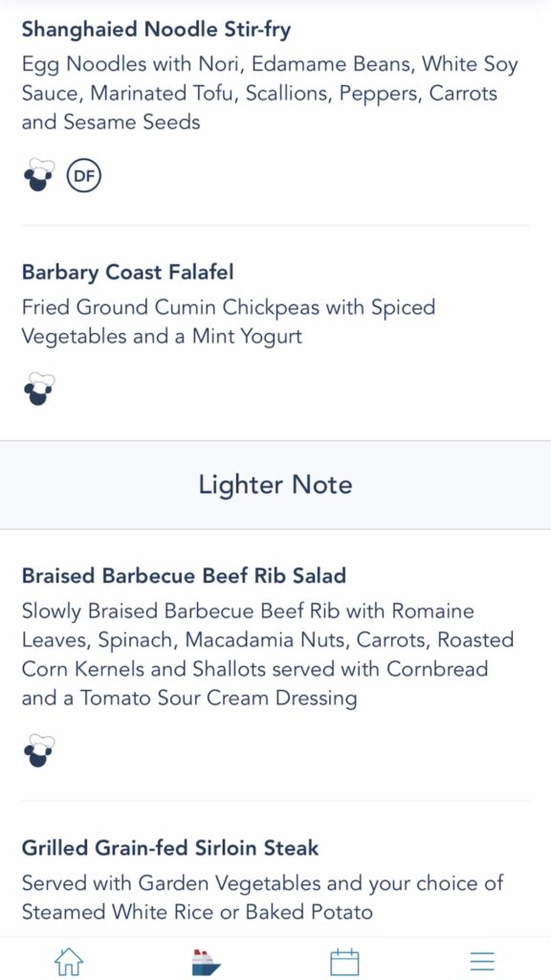Tap the Fried Ground Cumin Chickpeas description
551x980 pixels.
pyautogui.click(x=229, y=322)
